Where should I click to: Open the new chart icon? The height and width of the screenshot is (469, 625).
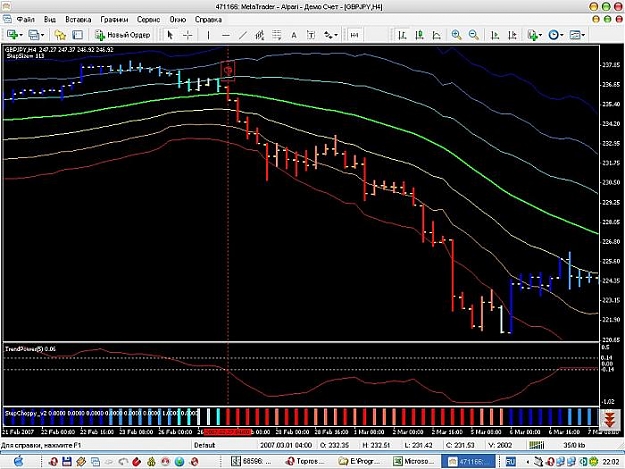12,35
